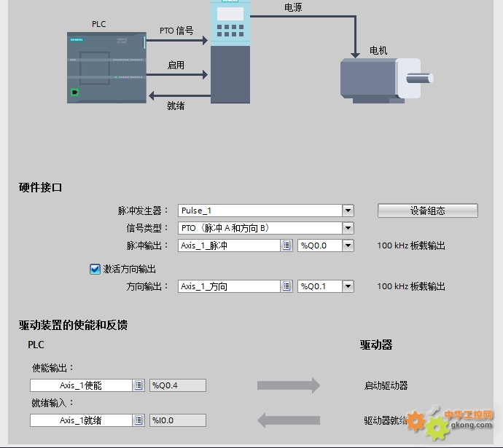Open tag picker for Axis_1就绪 ready input

point(139,420)
